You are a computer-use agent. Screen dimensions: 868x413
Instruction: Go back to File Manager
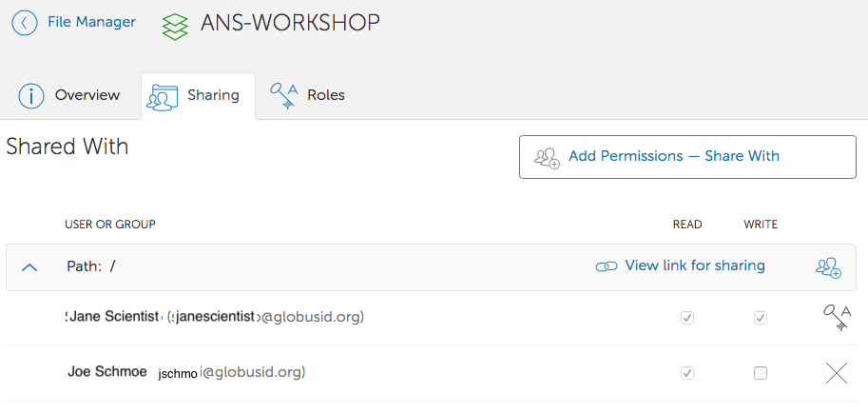91,22
